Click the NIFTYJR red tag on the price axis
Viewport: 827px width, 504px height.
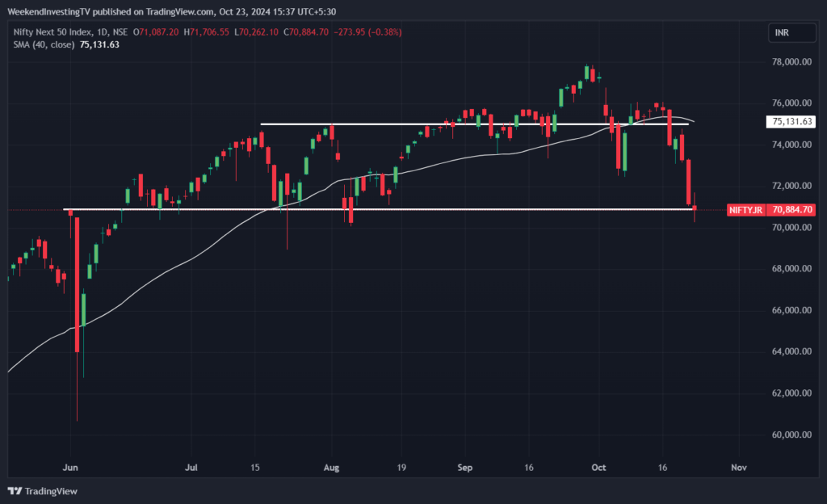pos(745,210)
